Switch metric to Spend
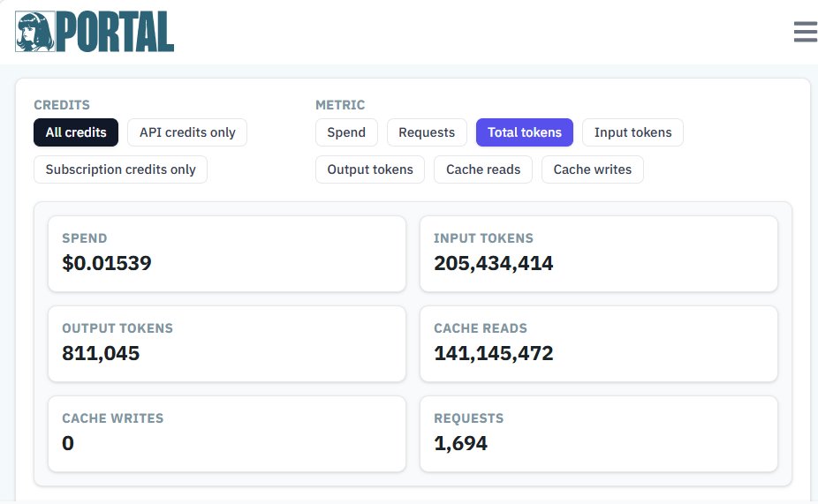Image resolution: width=818 pixels, height=504 pixels. [x=346, y=132]
